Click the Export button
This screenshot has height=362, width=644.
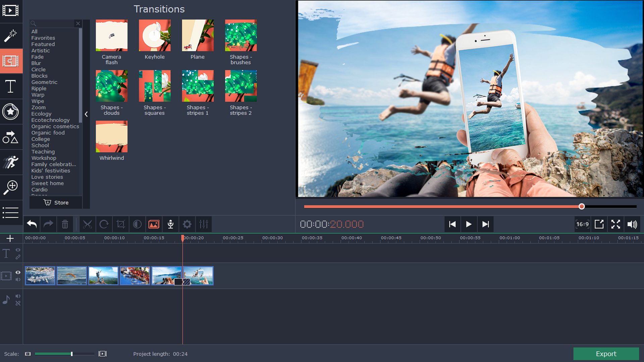[x=606, y=354]
